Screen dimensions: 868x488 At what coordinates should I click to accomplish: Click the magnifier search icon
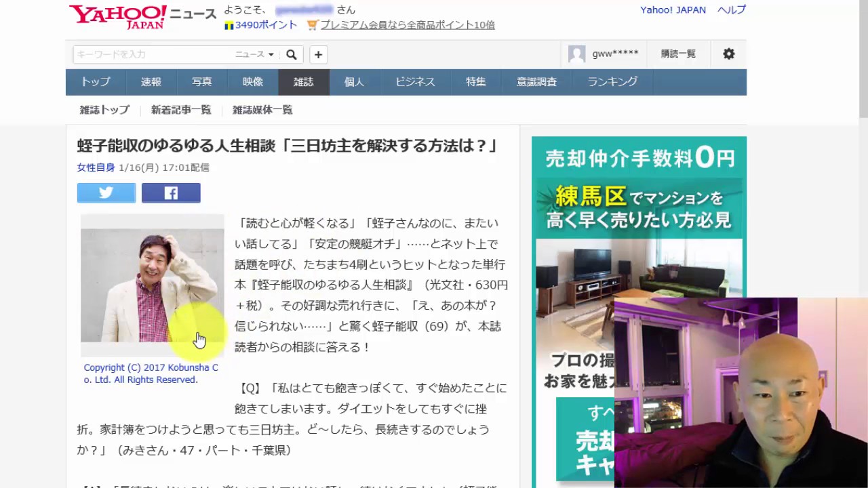291,55
